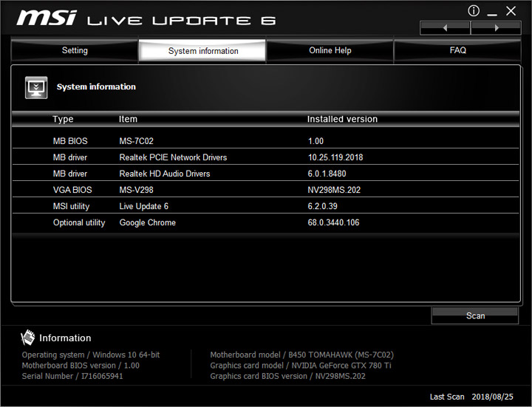The height and width of the screenshot is (407, 532).
Task: Click the Information section notepad icon
Action: click(28, 338)
